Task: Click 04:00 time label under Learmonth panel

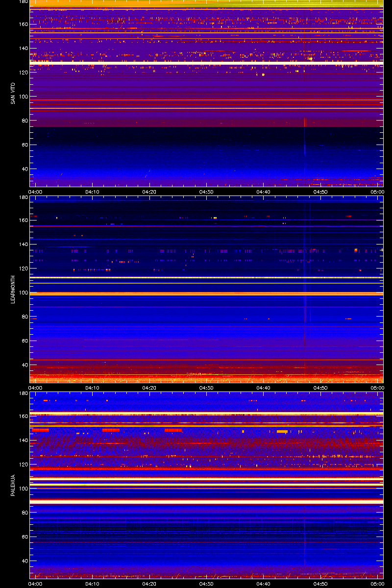Action: click(x=36, y=388)
